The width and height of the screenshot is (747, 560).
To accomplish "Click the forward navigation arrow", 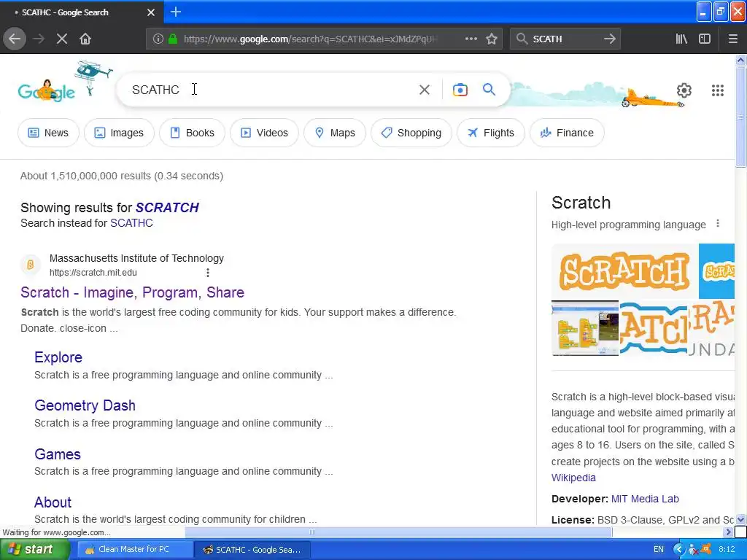I will pyautogui.click(x=39, y=39).
